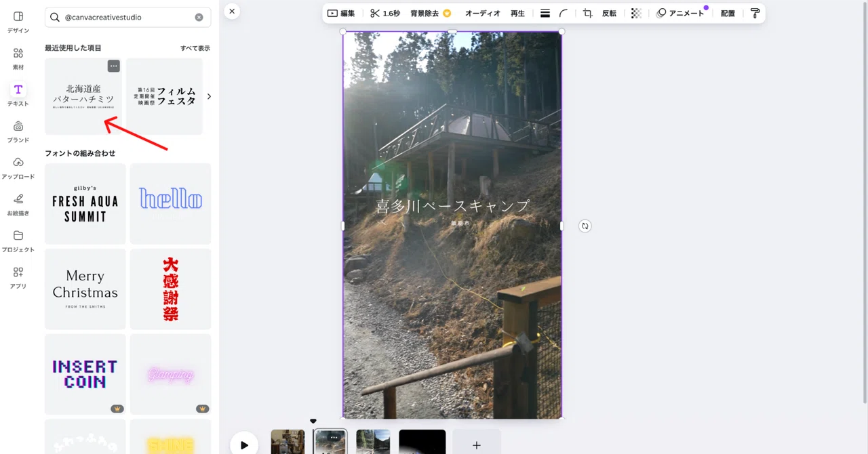868x454 pixels.
Task: Open the corner rounding icon
Action: [x=564, y=13]
